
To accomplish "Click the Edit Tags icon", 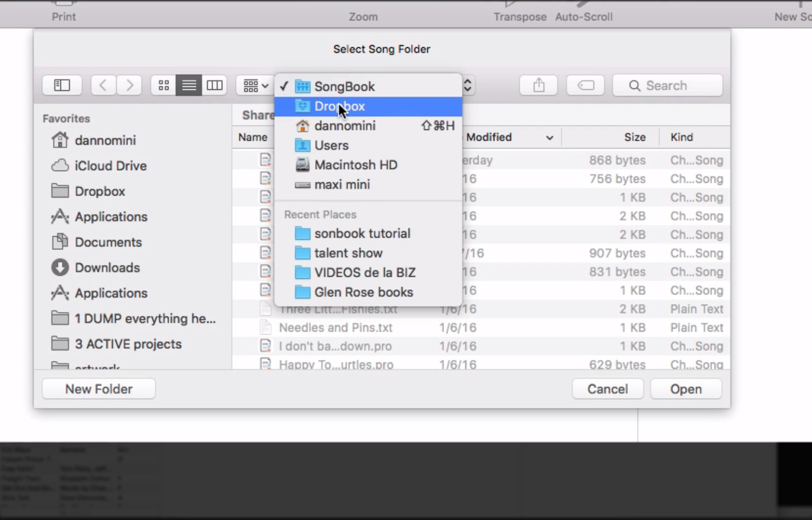I will [585, 85].
